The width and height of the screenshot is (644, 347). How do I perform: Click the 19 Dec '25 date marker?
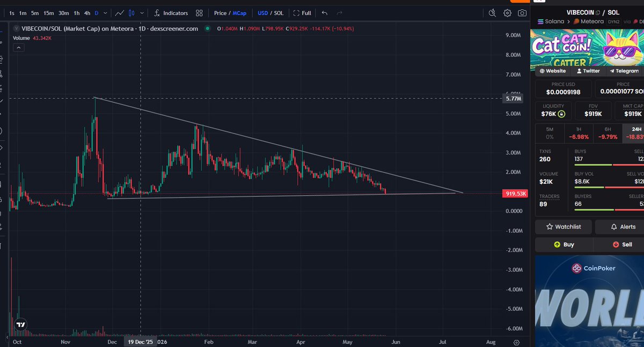[x=140, y=342]
